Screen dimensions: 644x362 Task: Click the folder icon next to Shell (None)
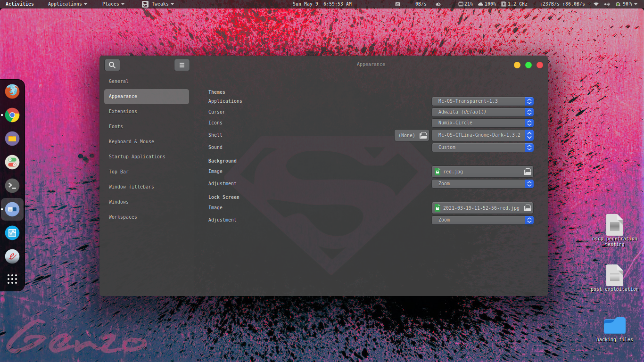tap(423, 135)
